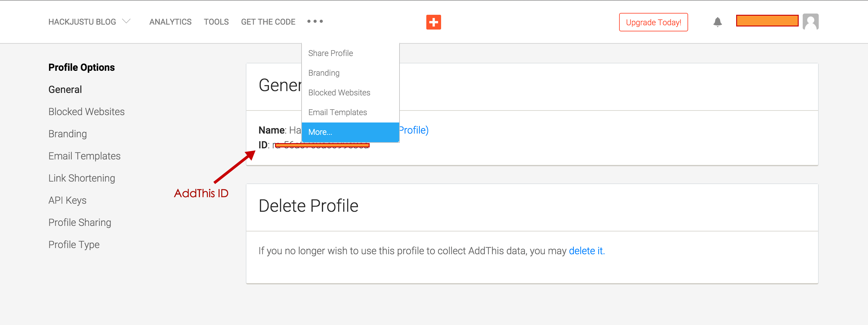Click the 'Name' label text

[x=271, y=130]
